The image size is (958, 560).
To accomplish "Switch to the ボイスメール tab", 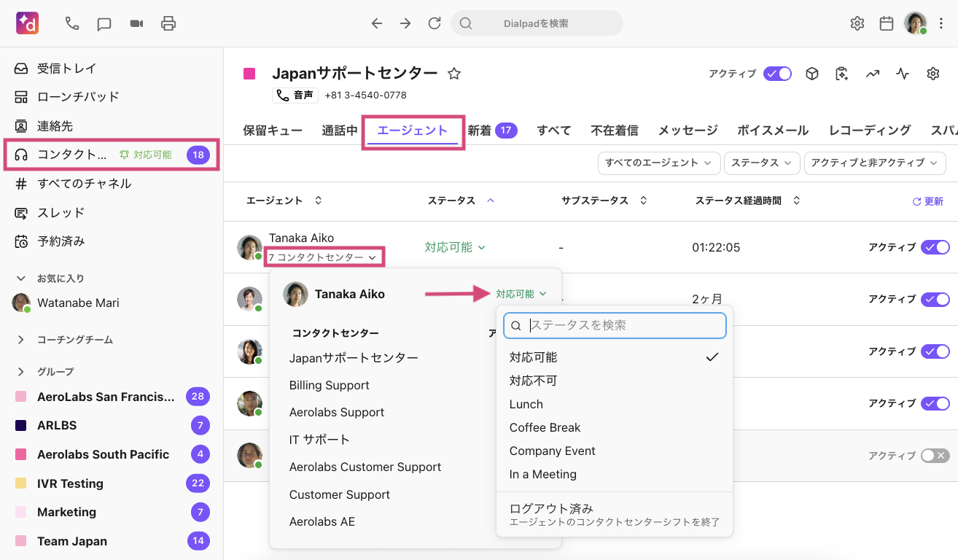I will pos(772,131).
